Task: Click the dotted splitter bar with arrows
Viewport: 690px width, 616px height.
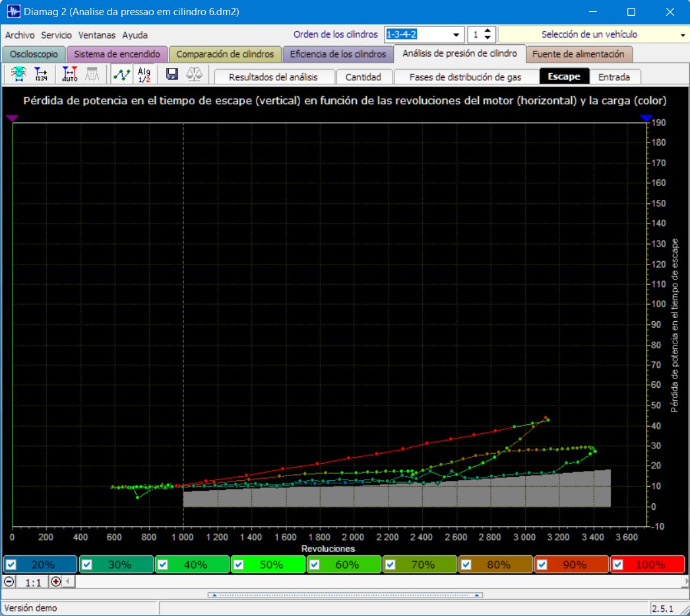Action: 345,595
